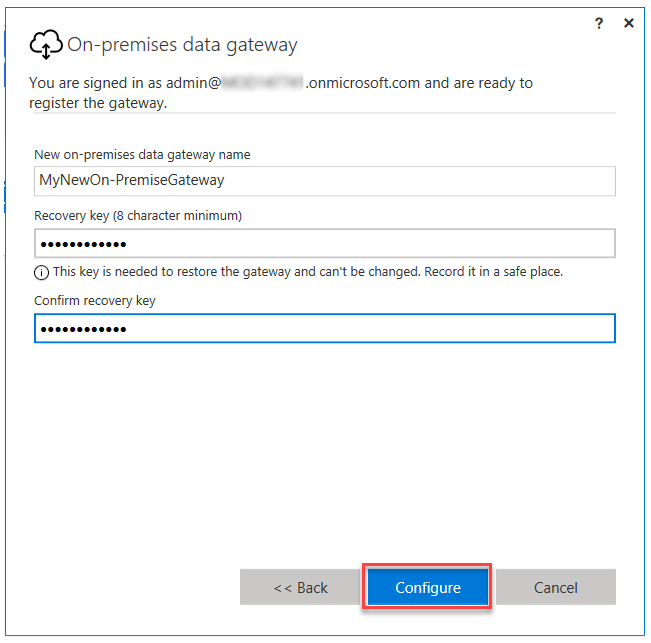
Task: Click the 'register the gateway' text line
Action: pos(98,102)
